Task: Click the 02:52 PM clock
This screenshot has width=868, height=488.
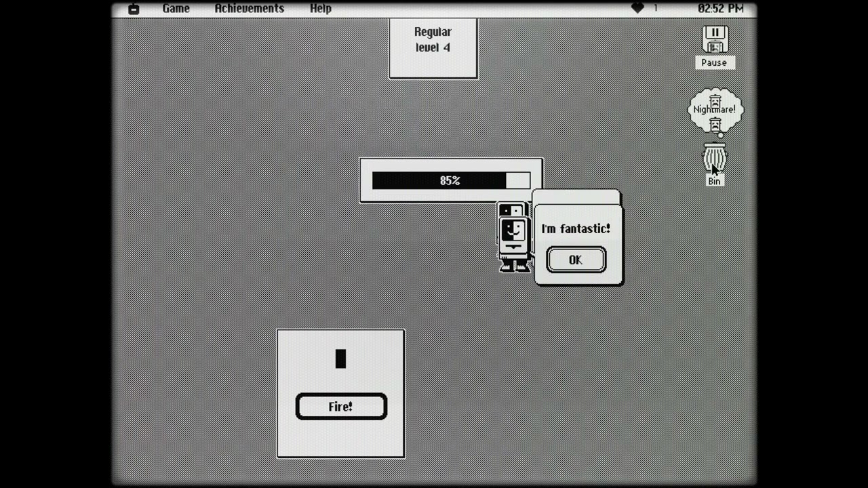Action: 720,8
